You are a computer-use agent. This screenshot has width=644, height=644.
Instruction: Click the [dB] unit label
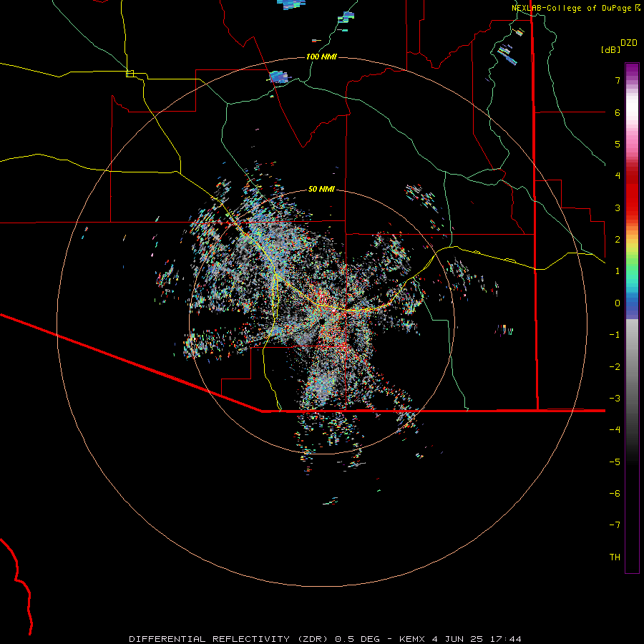coord(611,49)
